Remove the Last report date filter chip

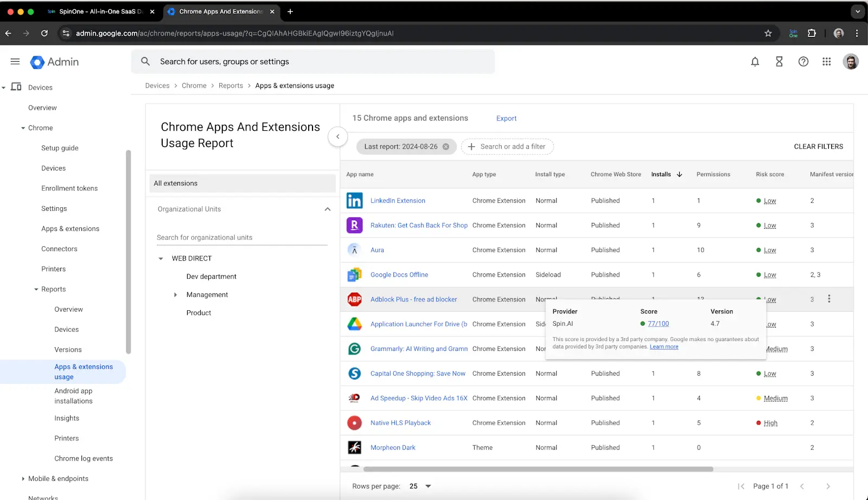(x=446, y=146)
